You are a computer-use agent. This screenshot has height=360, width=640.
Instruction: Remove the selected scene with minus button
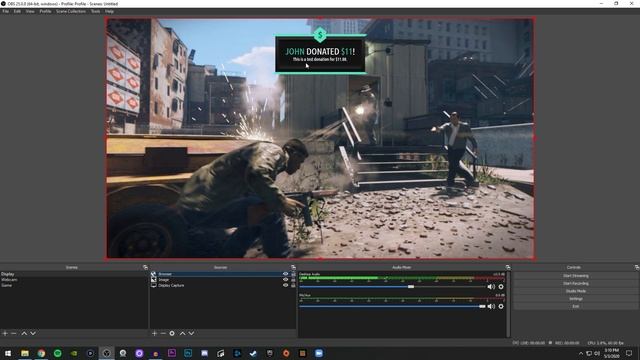click(x=14, y=333)
